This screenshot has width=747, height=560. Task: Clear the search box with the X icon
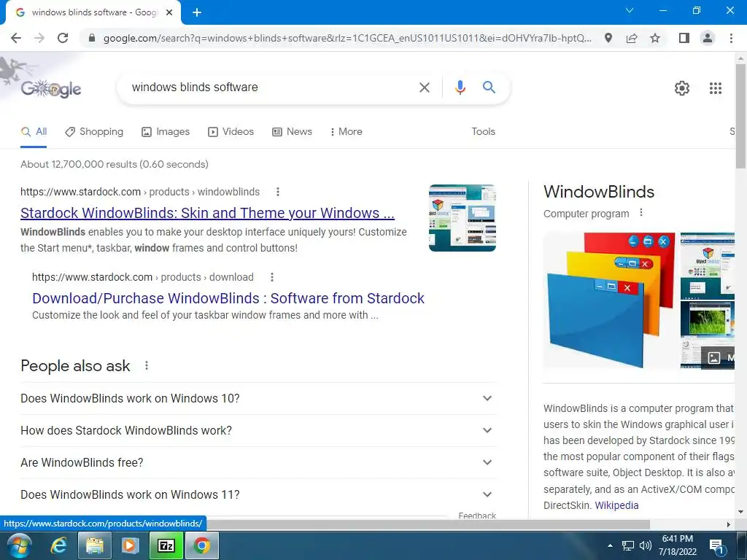click(x=424, y=87)
